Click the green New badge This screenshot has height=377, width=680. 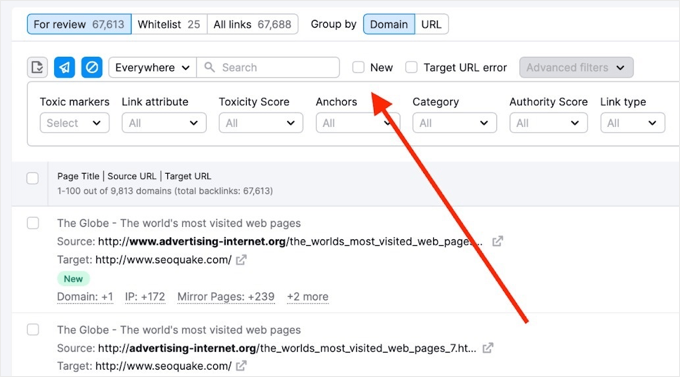coord(73,279)
